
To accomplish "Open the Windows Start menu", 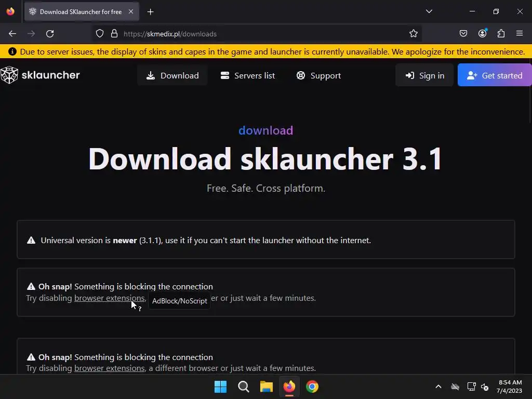I will [x=220, y=387].
